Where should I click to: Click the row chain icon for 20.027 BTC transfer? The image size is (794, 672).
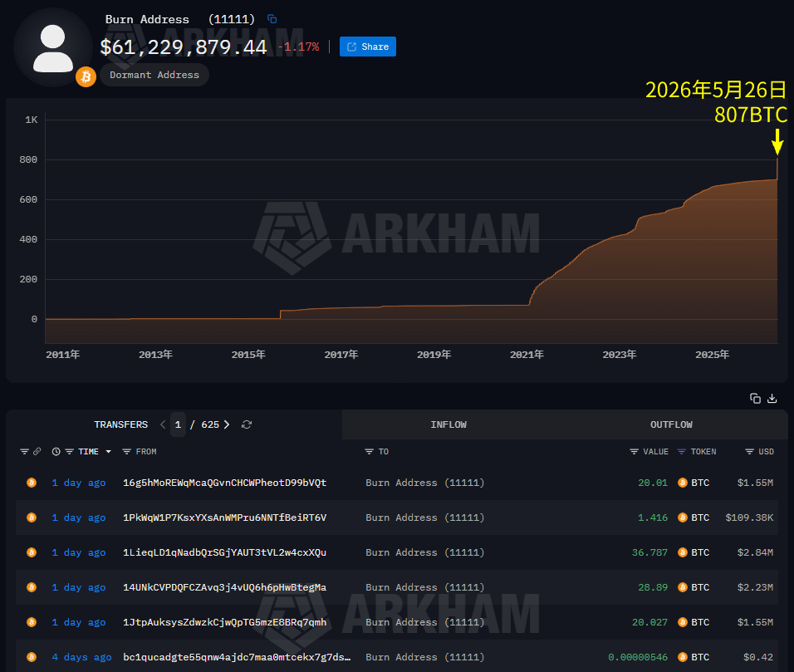[32, 622]
